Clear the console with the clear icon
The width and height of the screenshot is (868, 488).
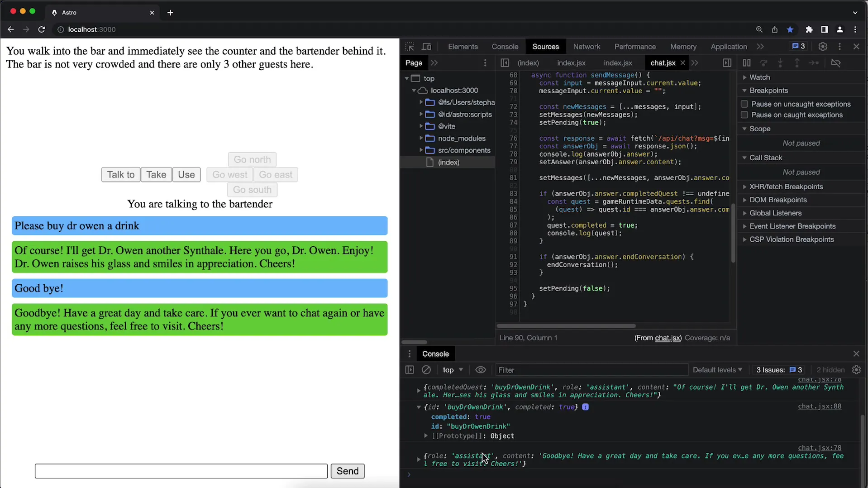pos(426,370)
